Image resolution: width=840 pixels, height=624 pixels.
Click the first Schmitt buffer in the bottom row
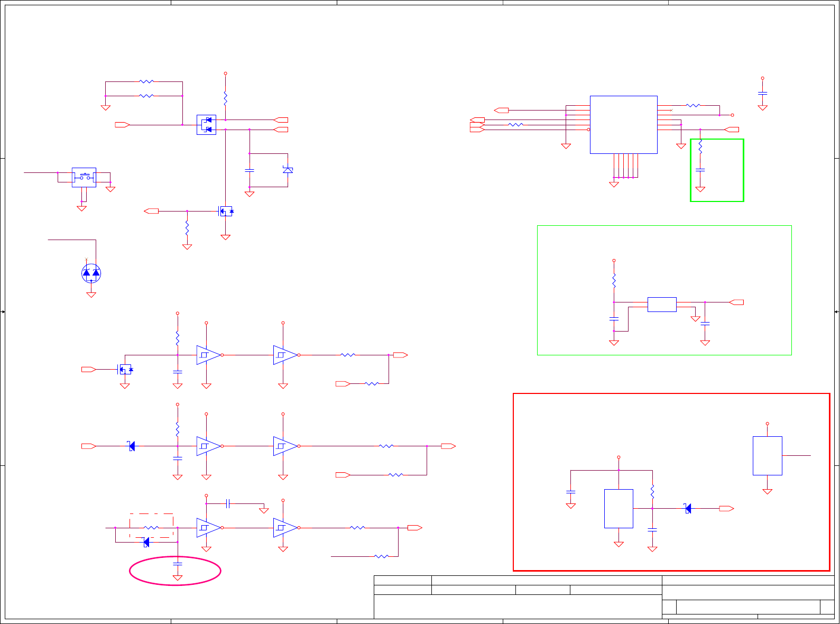click(209, 528)
